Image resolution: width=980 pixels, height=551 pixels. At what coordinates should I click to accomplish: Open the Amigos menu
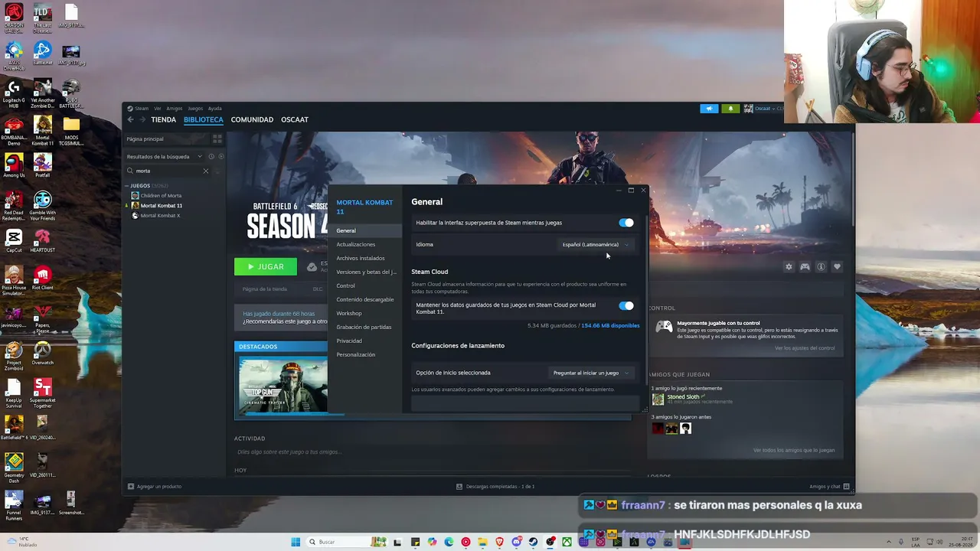click(x=175, y=109)
